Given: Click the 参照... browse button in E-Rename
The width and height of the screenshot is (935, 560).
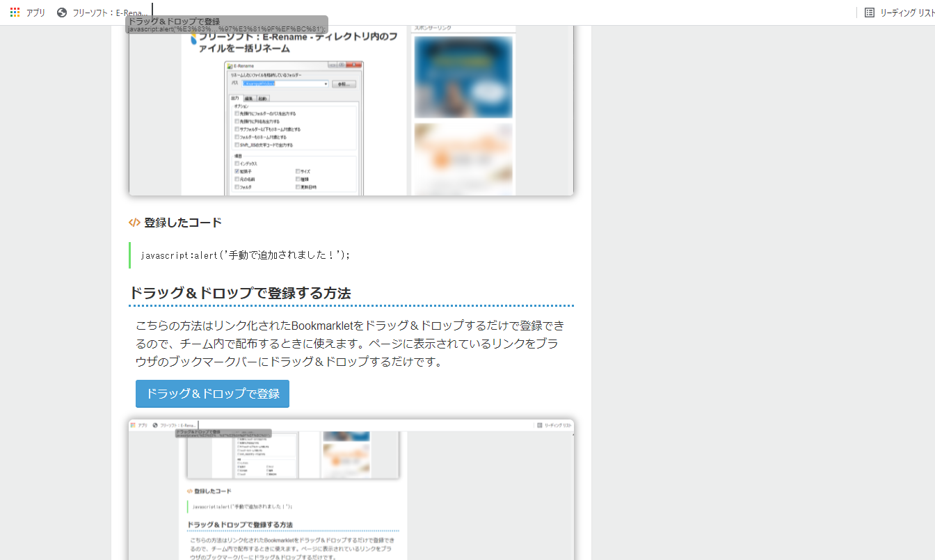Looking at the screenshot, I should 344,83.
